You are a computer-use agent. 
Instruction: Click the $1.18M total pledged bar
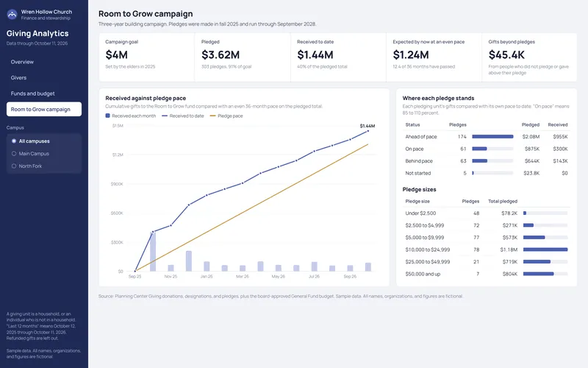click(545, 250)
